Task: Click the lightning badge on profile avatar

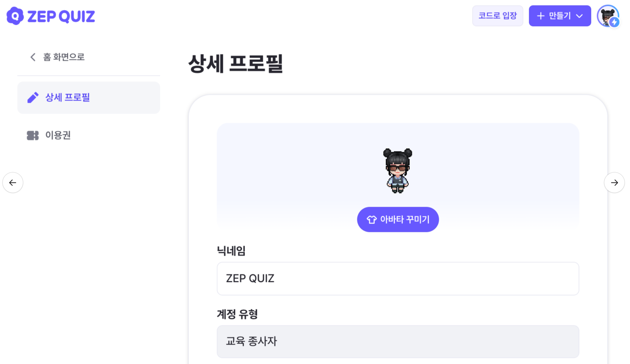Action: (614, 22)
